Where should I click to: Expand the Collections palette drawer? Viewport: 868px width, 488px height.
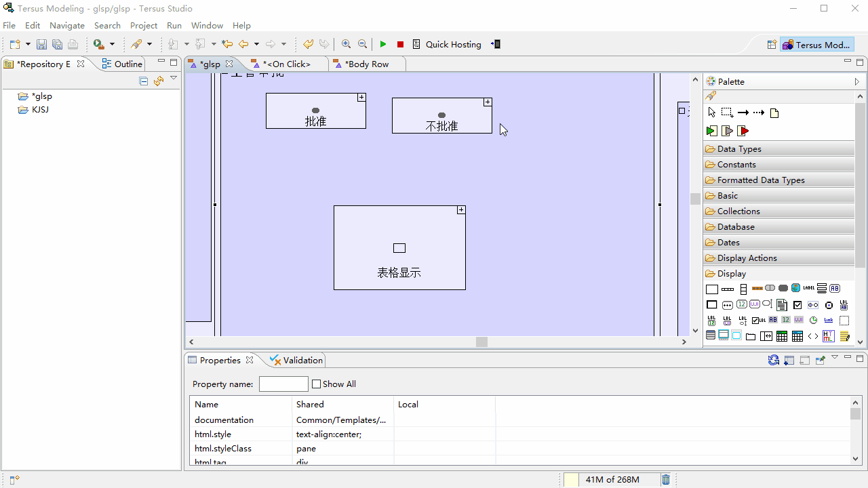[x=779, y=211]
